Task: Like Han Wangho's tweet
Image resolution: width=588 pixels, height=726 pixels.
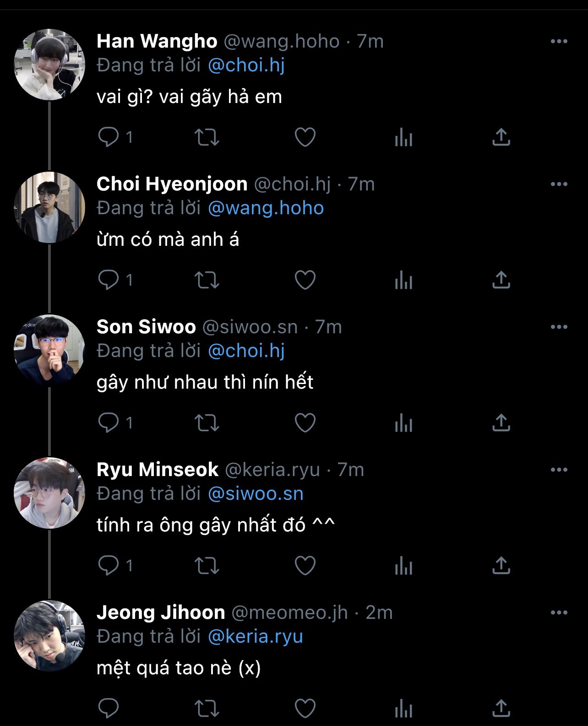Action: [305, 137]
